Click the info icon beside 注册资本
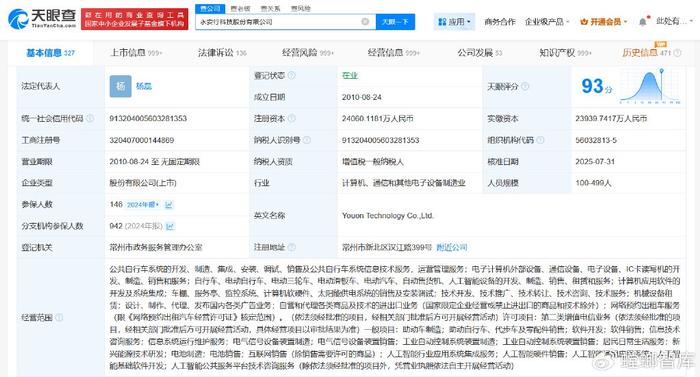 [x=292, y=118]
